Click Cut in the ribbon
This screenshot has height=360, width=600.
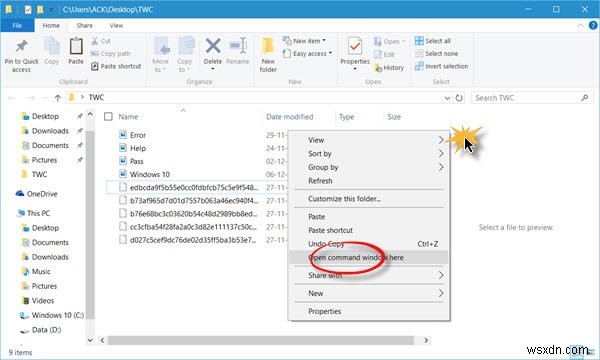(x=101, y=41)
